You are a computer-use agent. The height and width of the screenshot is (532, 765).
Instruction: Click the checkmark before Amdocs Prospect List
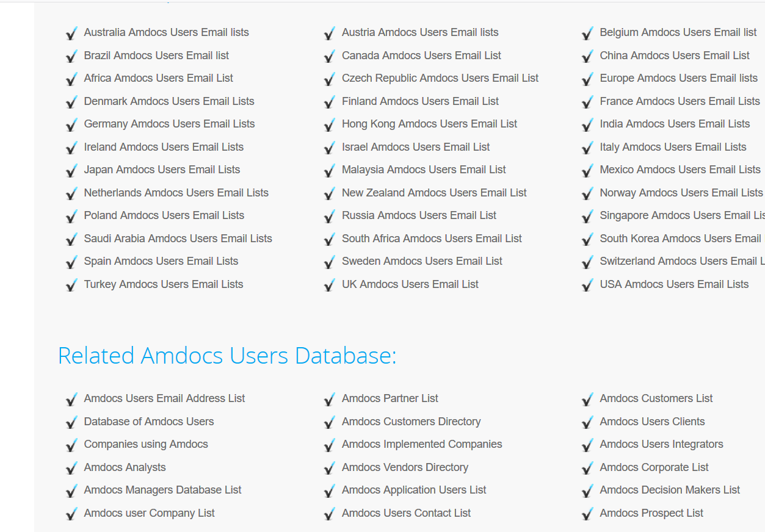tap(587, 514)
